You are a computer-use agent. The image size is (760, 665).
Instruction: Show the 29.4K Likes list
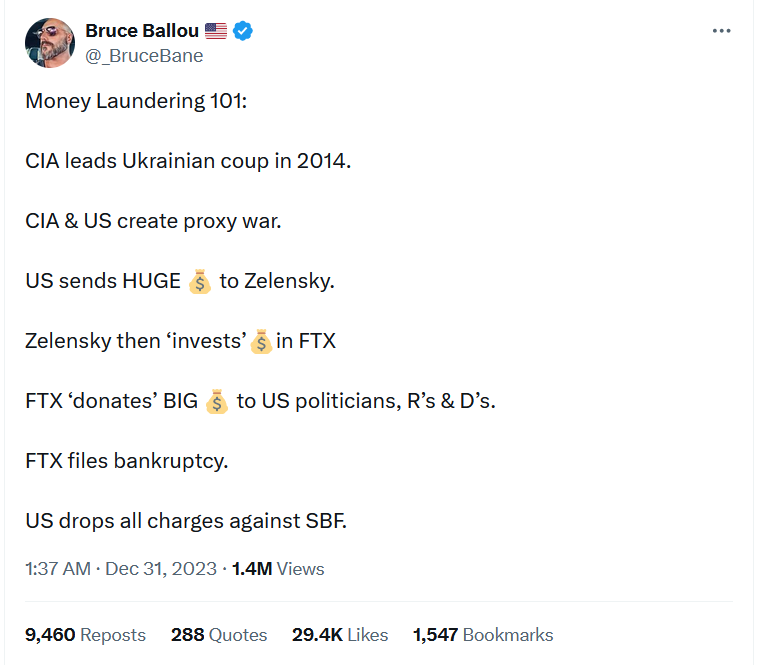pyautogui.click(x=340, y=635)
